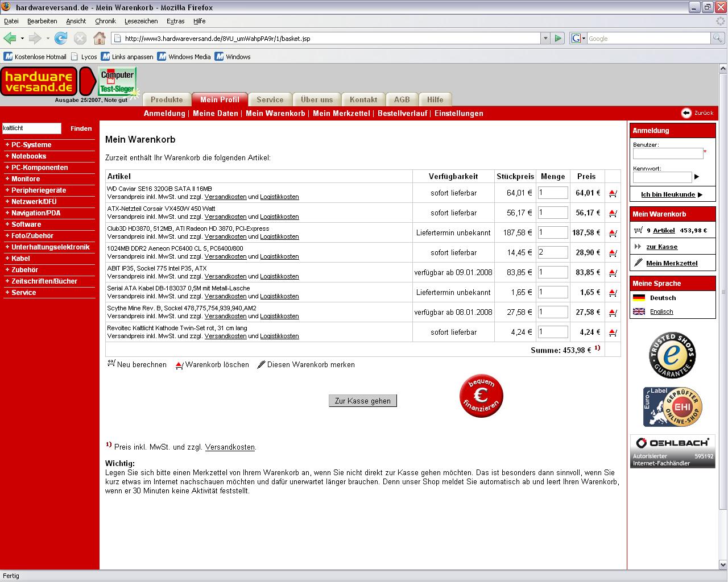Click the login arrow next to Kennwort
The width and height of the screenshot is (728, 582).
697,177
